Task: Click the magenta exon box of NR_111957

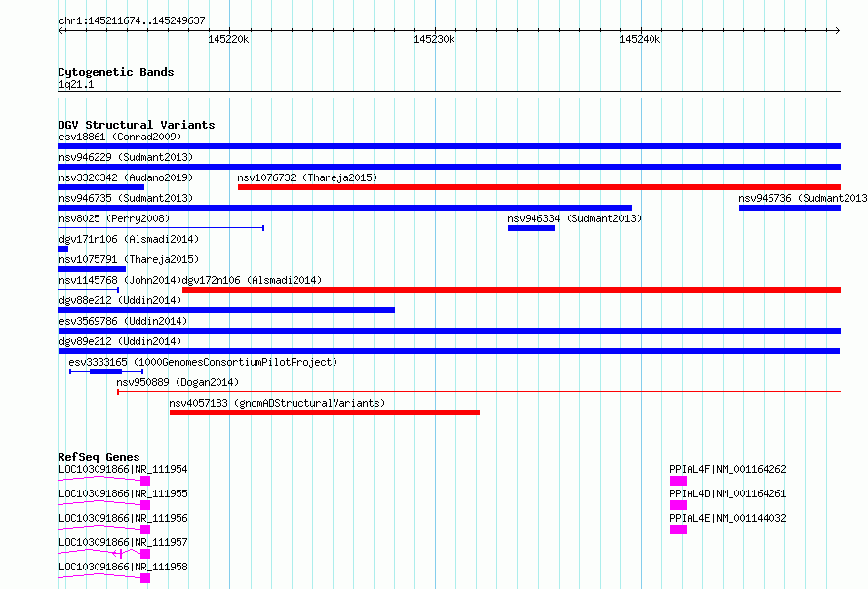Action: click(x=145, y=554)
